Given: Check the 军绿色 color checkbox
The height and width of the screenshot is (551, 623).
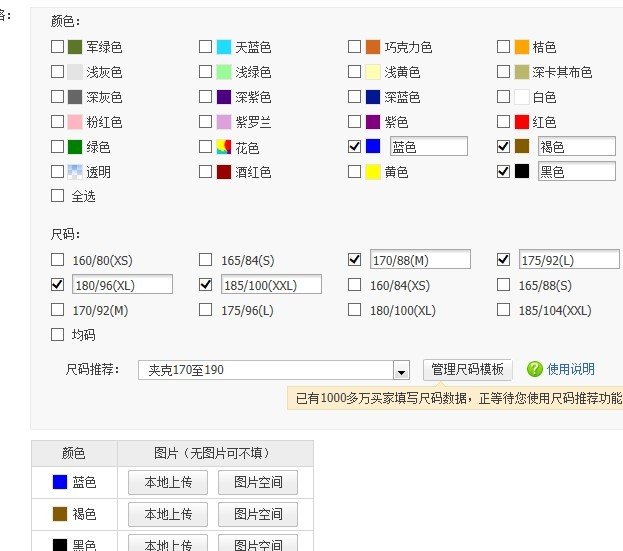Looking at the screenshot, I should pos(57,47).
